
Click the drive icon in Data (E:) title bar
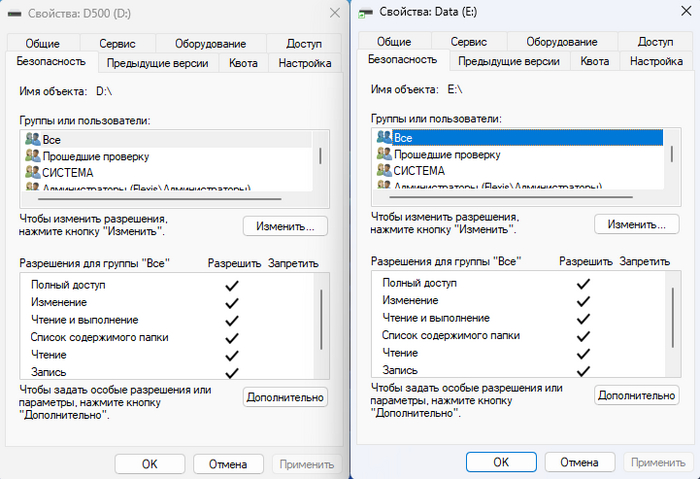coord(368,11)
